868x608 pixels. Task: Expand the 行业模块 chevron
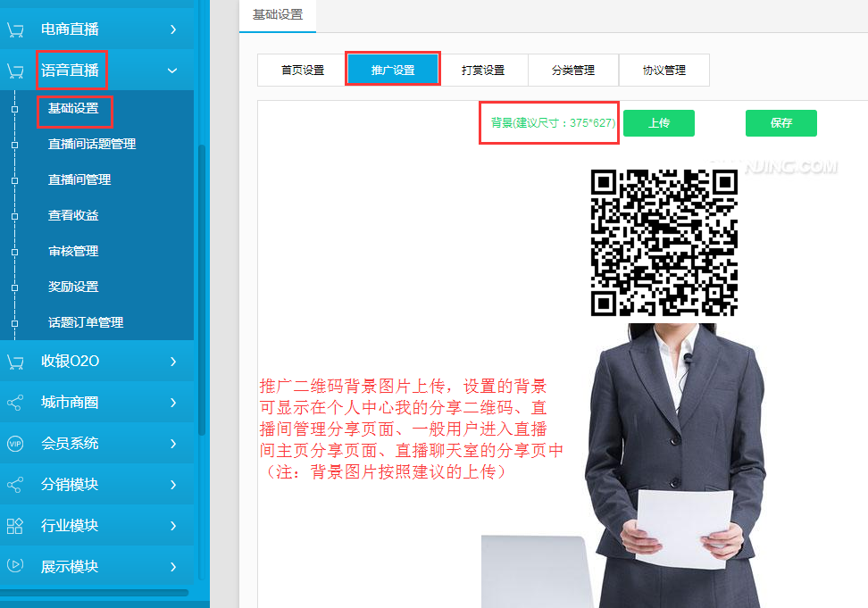[x=173, y=526]
